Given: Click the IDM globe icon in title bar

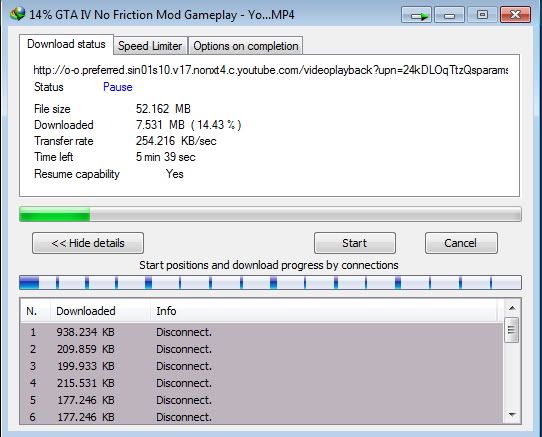Looking at the screenshot, I should click(x=18, y=14).
